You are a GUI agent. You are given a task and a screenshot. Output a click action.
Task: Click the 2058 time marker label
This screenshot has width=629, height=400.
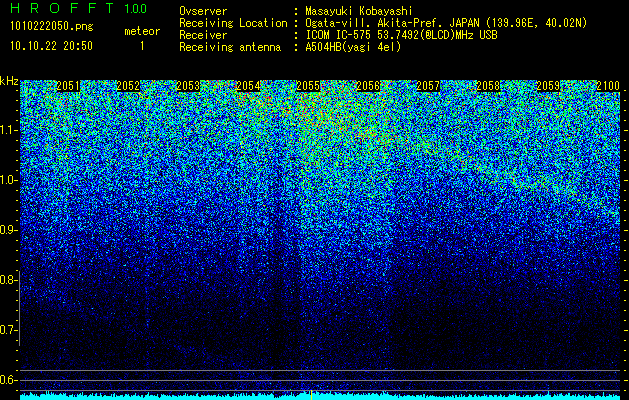(x=488, y=86)
